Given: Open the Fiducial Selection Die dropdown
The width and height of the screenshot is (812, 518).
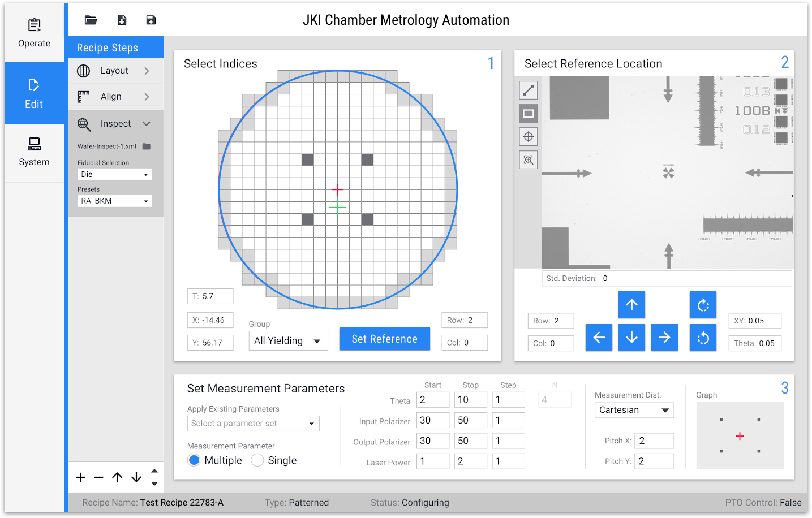Looking at the screenshot, I should (114, 175).
